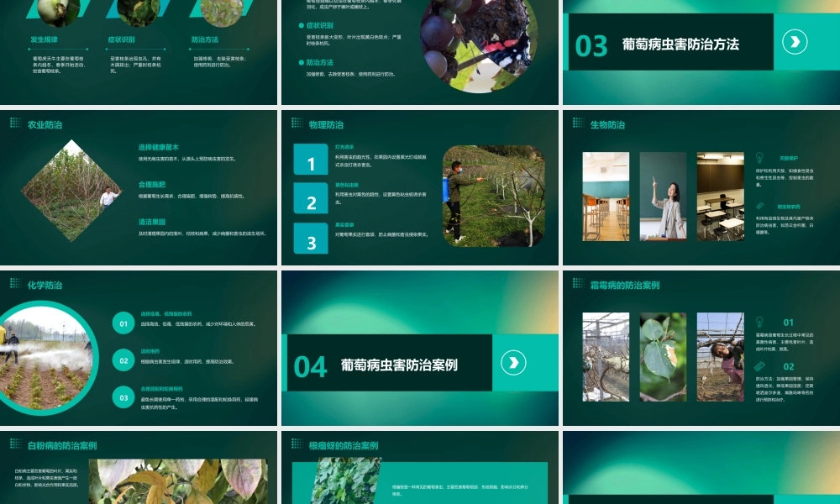This screenshot has width=840, height=504.
Task: Click the 农业防治 slide title
Action: (x=45, y=124)
